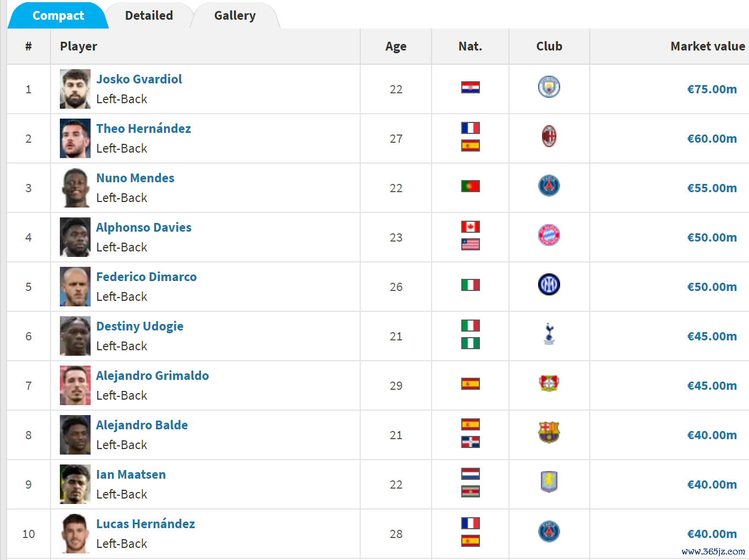
Task: Click the Aston Villa crest
Action: 549,482
